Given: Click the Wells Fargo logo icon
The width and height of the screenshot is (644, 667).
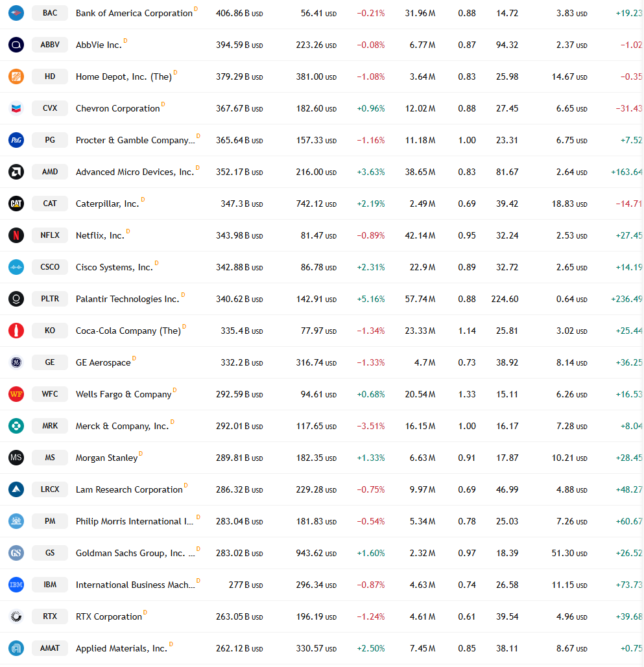Looking at the screenshot, I should [x=16, y=394].
